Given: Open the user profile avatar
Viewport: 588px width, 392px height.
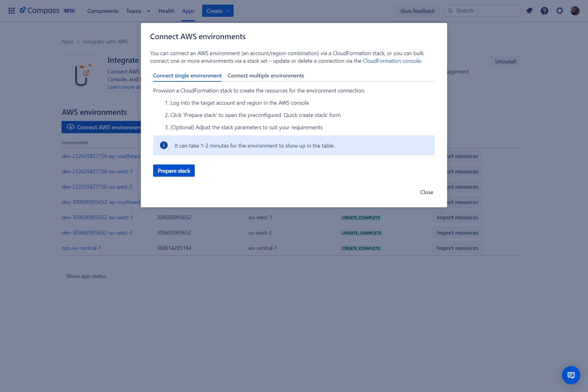Looking at the screenshot, I should pos(575,11).
